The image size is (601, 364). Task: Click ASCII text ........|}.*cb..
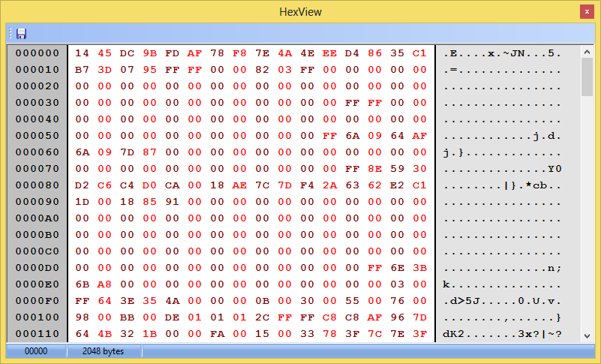502,185
